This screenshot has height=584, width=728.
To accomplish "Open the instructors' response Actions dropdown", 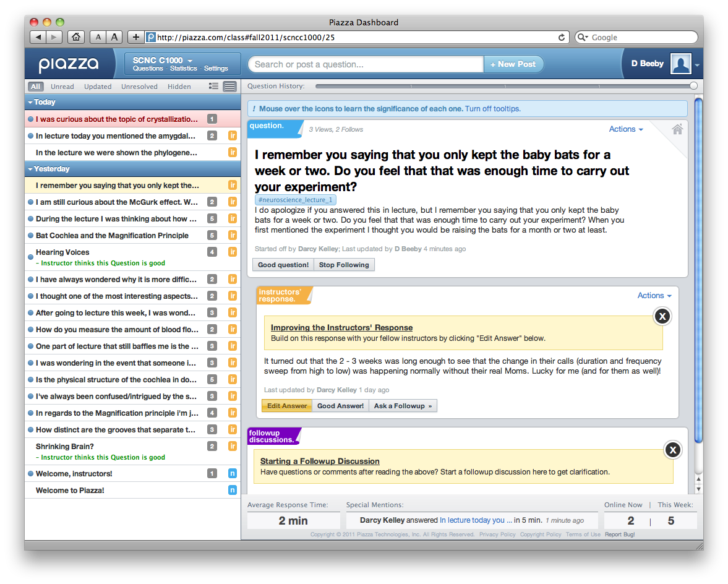I will (x=654, y=295).
